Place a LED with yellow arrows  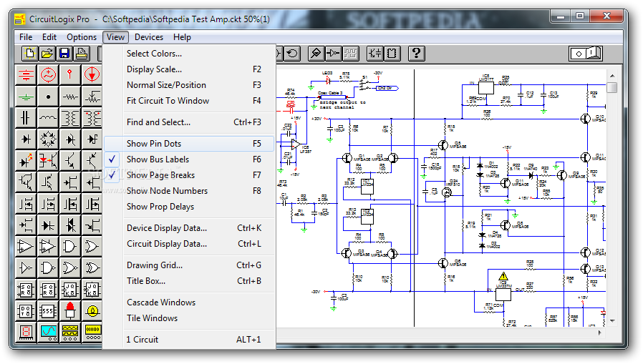(26, 160)
